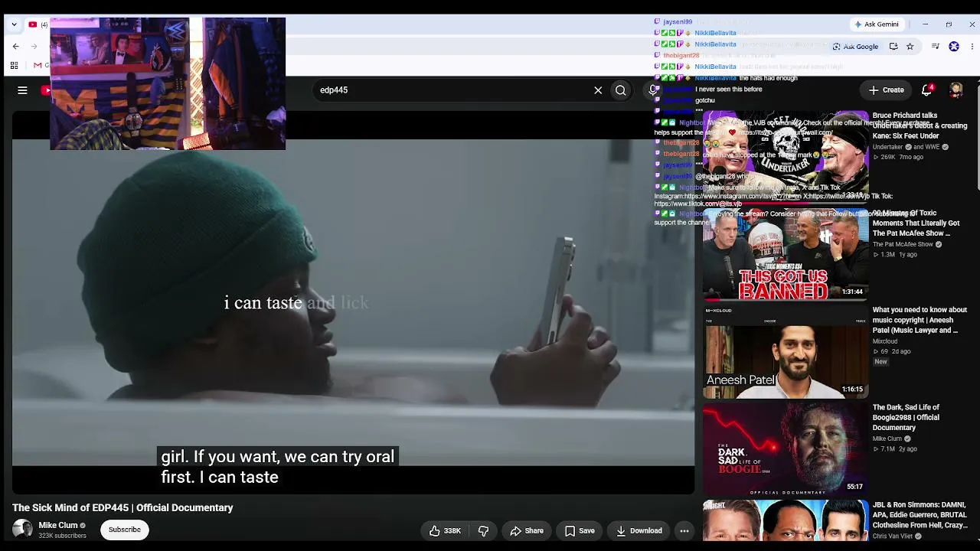
Task: Open the Chrome three-dot menu
Action: click(x=972, y=47)
